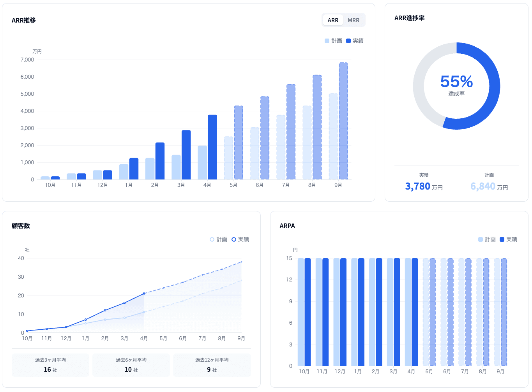Click the 10月 actual bar in ARPA chart
This screenshot has height=392, width=532.
click(308, 312)
